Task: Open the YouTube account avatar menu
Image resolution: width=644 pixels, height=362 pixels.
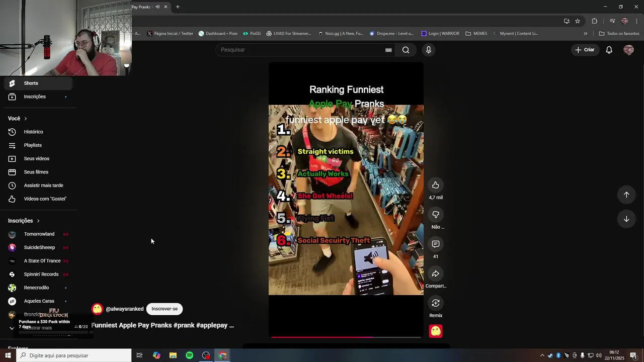Action: (x=628, y=50)
